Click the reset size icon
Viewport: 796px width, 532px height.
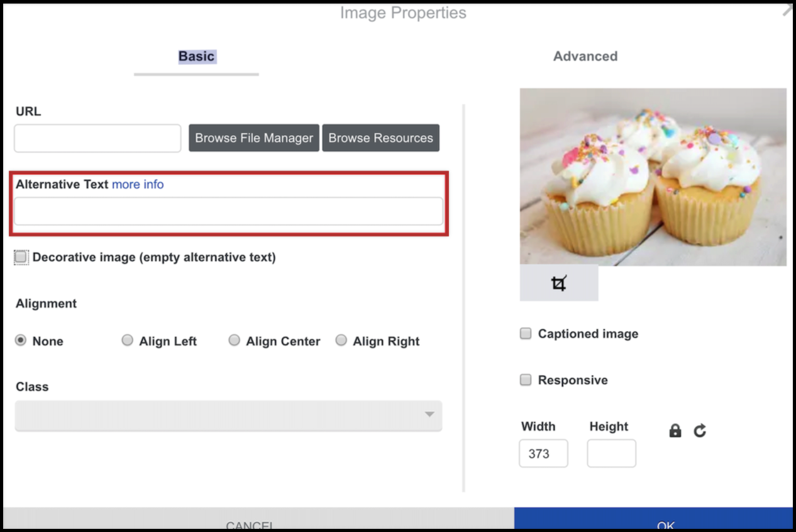click(x=700, y=431)
